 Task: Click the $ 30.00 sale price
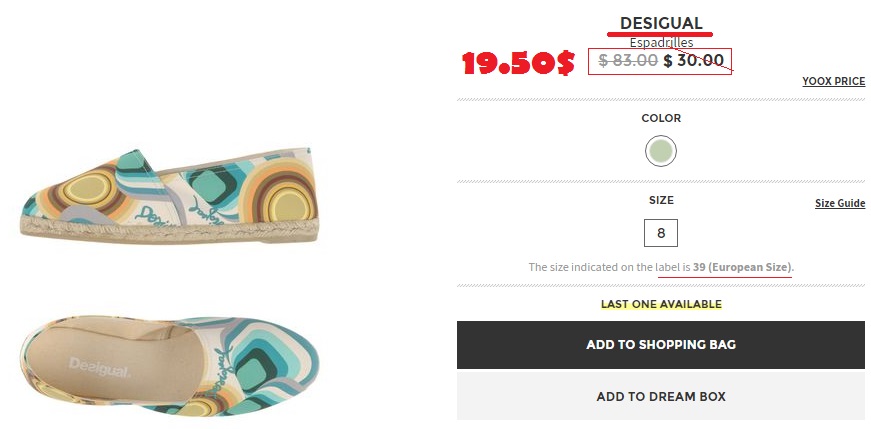[694, 61]
